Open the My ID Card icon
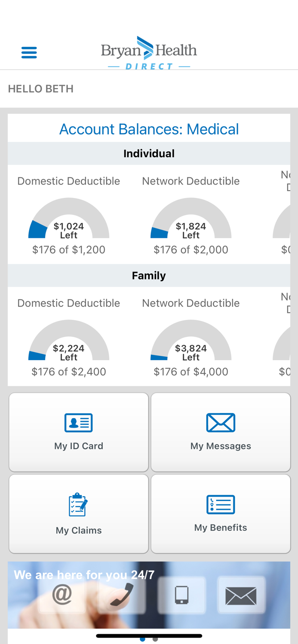 coord(78,422)
